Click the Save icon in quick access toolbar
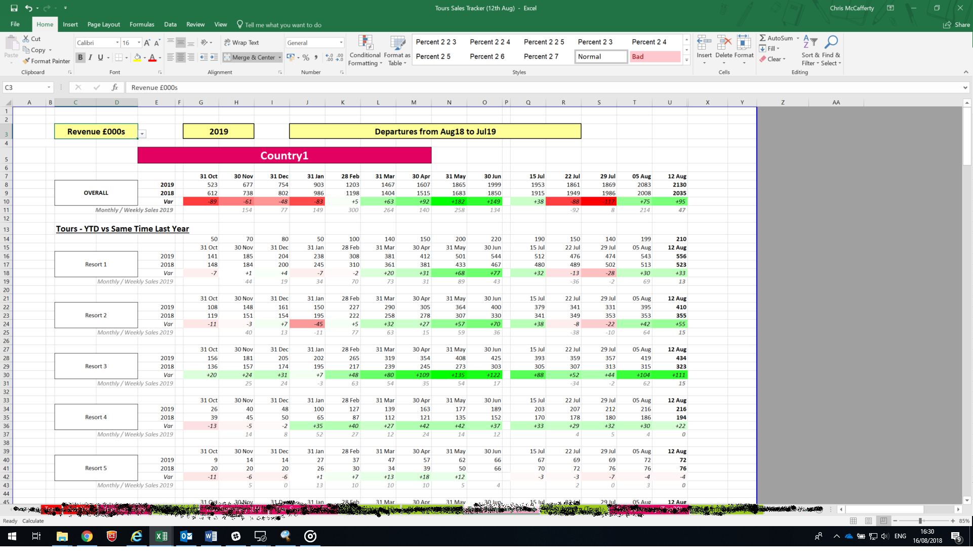The image size is (973, 560). tap(14, 8)
